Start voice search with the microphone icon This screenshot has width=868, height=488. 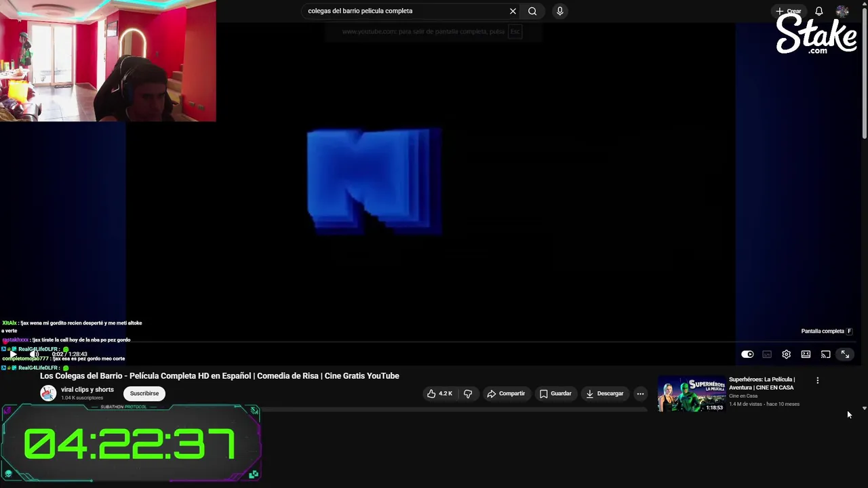coord(559,11)
